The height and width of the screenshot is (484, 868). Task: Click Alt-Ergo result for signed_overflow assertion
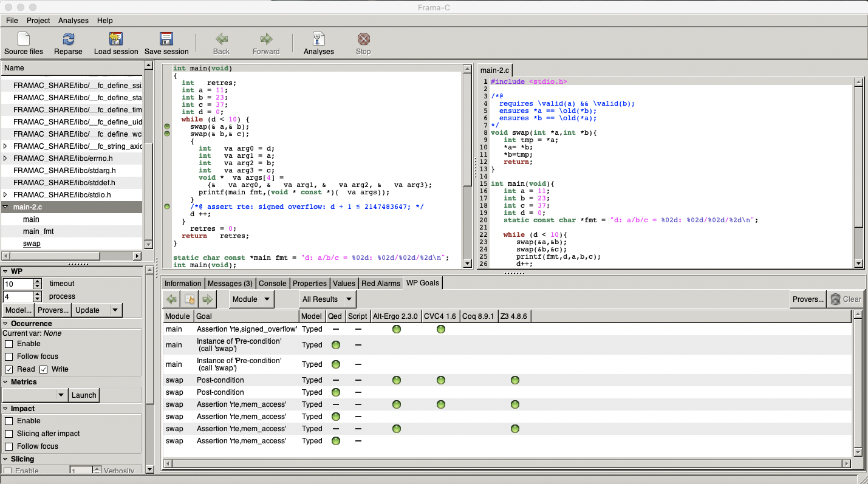pyautogui.click(x=397, y=329)
